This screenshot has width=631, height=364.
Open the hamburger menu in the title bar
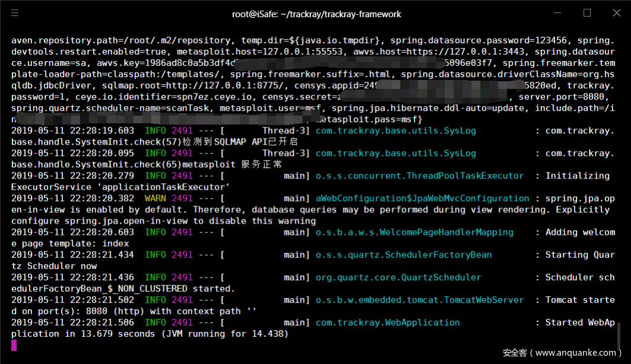pyautogui.click(x=15, y=13)
